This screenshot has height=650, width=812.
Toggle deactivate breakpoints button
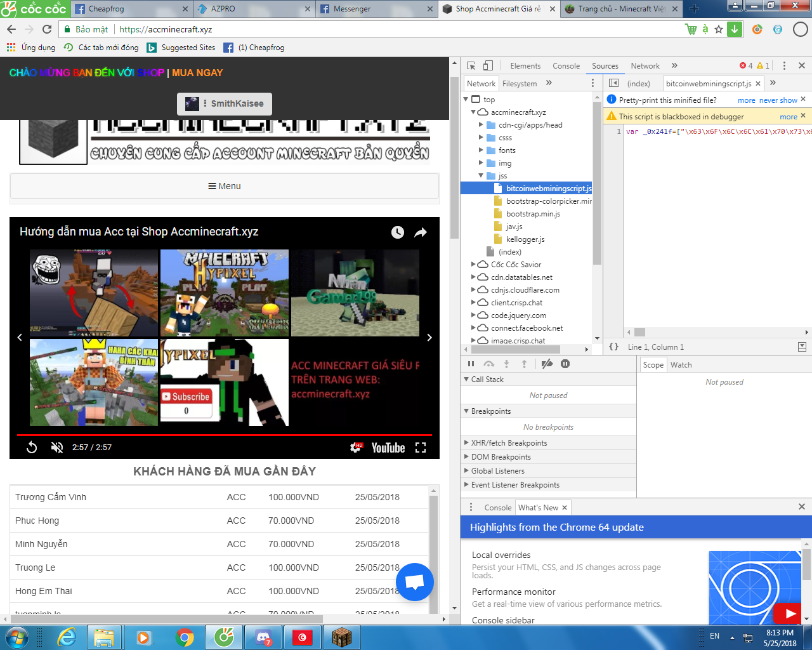547,364
